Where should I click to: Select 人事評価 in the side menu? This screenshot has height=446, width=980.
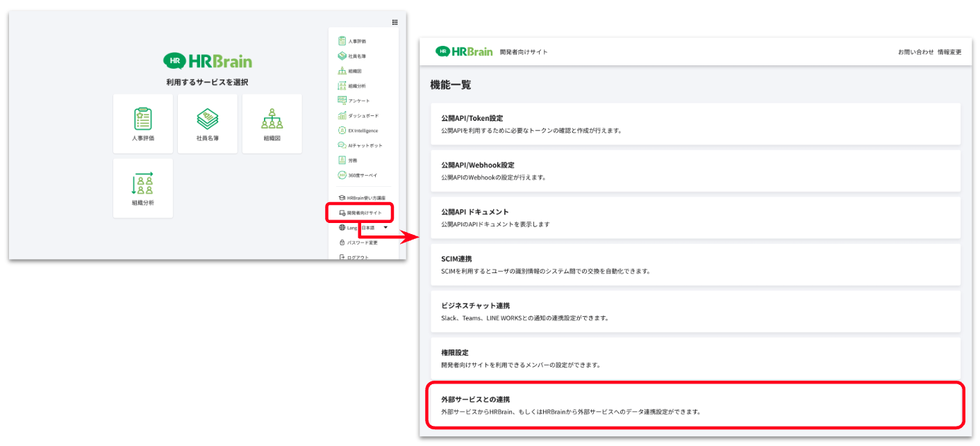point(357,41)
